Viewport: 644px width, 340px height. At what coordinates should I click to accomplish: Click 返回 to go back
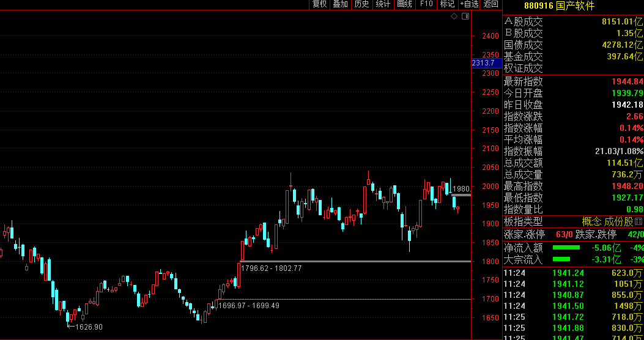click(x=491, y=4)
